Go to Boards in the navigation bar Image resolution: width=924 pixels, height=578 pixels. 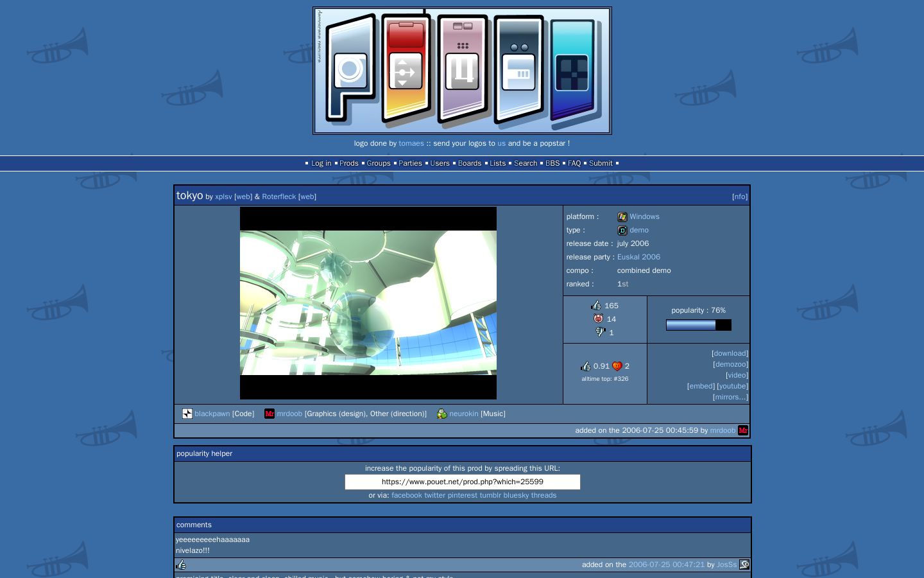pos(470,163)
